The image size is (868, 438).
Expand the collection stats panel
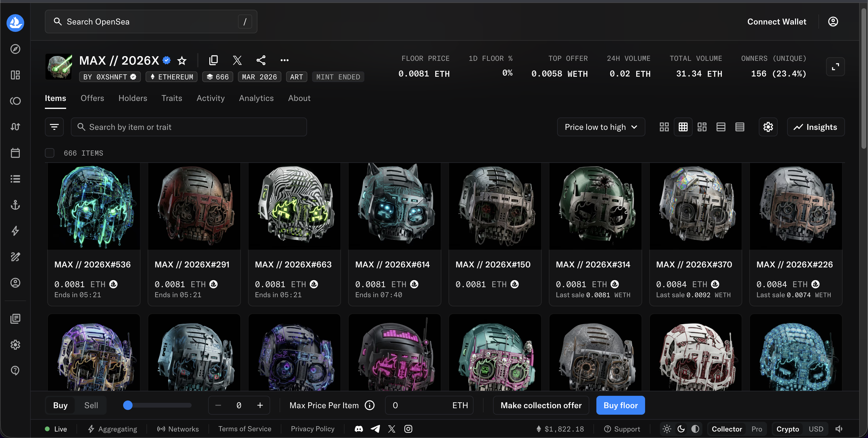(x=835, y=67)
